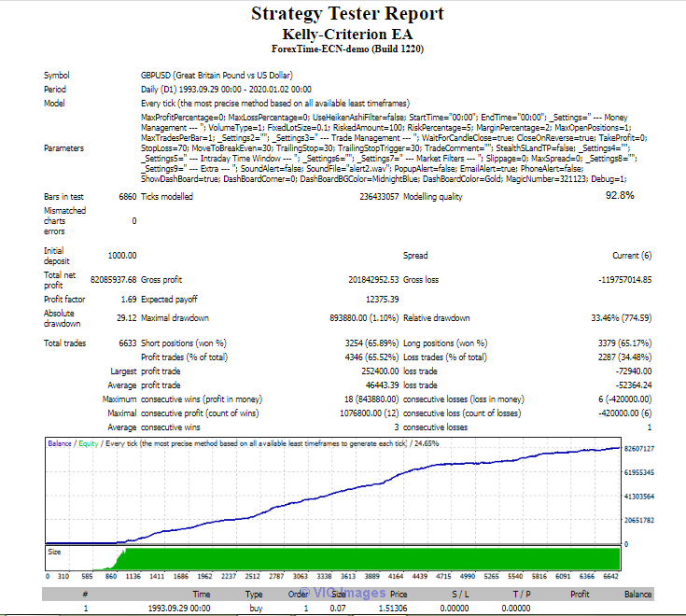The height and width of the screenshot is (616, 686).
Task: Click consecutive wins value 18 (843880.00)
Action: [x=371, y=399]
